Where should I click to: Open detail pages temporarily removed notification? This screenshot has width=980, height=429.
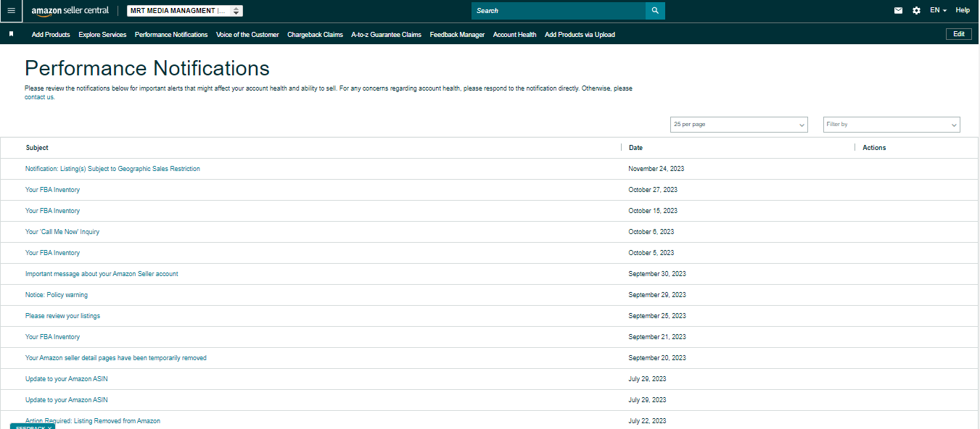pos(116,358)
